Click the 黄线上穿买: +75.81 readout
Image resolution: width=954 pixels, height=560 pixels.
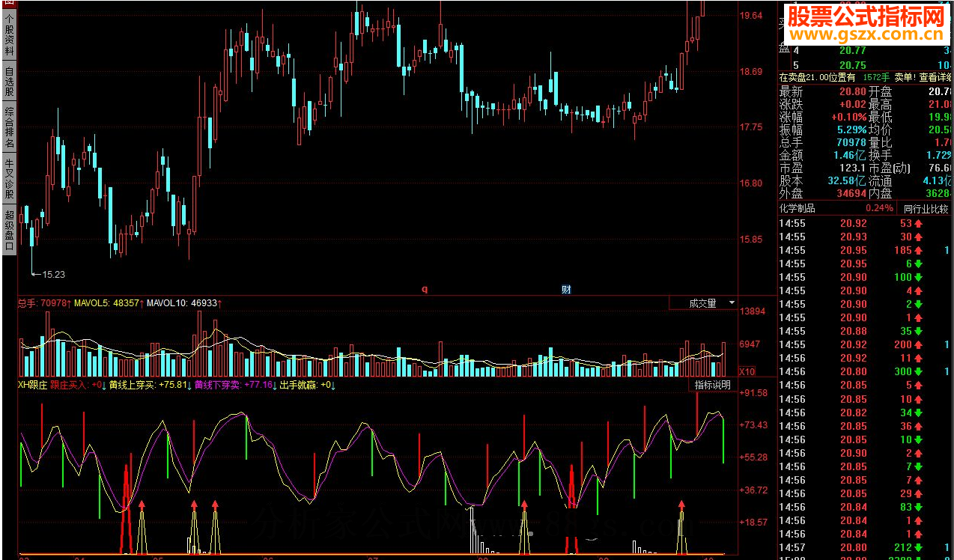(150, 385)
